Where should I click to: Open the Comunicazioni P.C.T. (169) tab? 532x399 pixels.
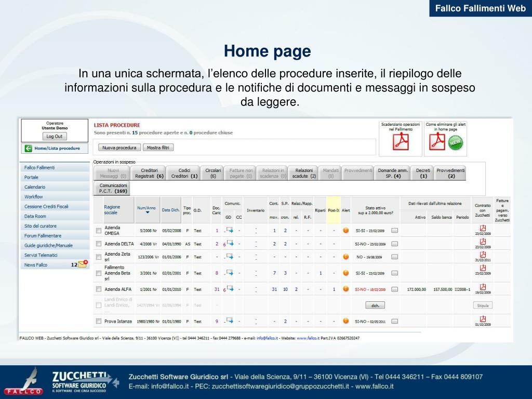[113, 188]
